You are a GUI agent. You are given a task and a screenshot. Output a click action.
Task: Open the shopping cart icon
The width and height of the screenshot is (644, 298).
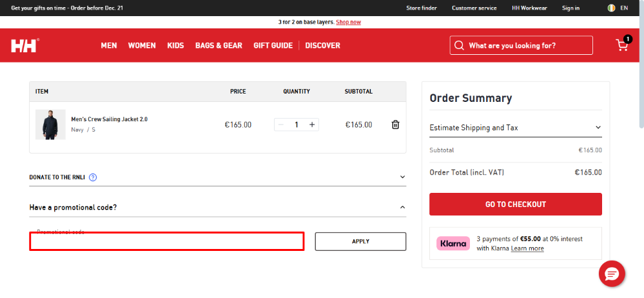point(623,45)
